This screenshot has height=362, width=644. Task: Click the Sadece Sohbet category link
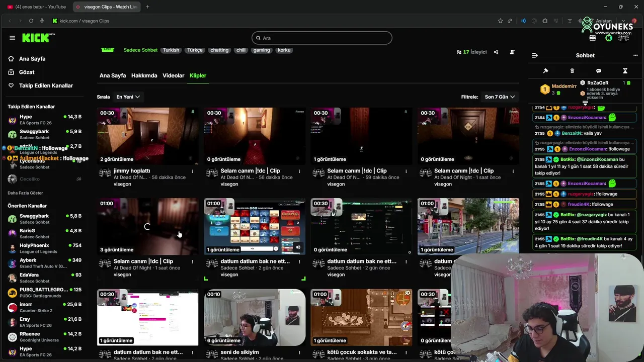click(x=140, y=50)
